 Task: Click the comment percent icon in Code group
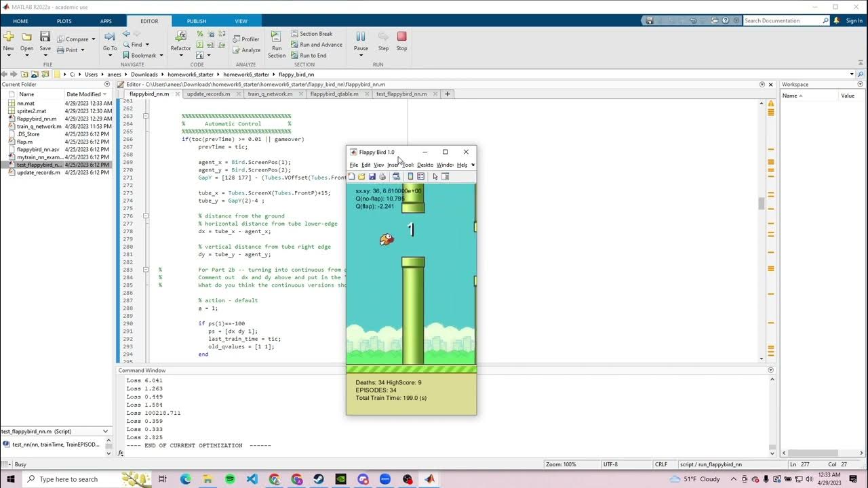click(200, 34)
